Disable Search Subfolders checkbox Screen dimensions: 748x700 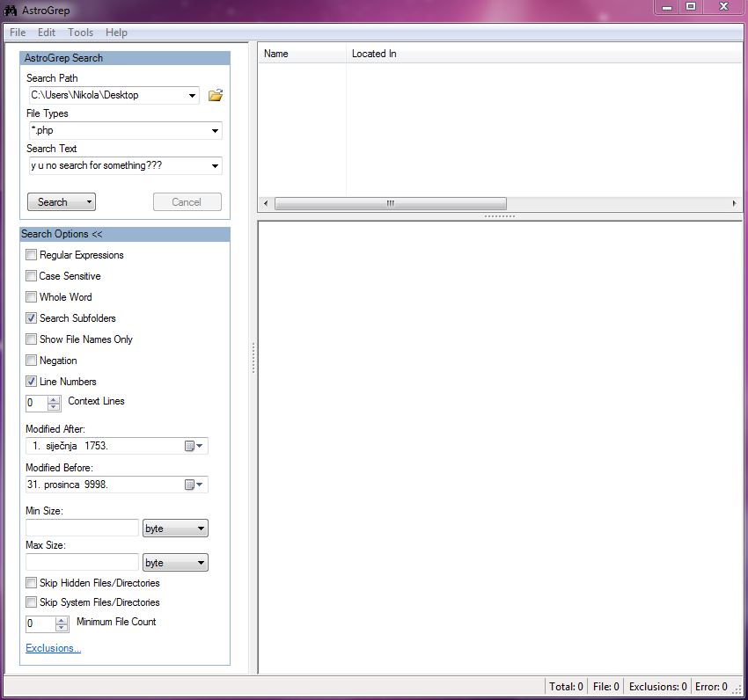coord(31,317)
